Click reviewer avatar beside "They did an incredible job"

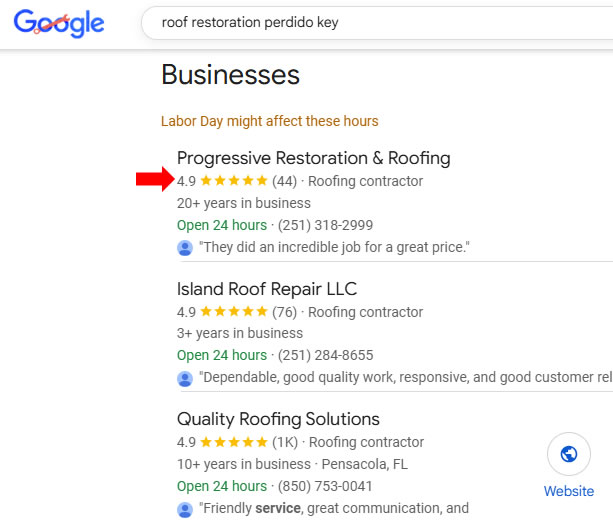pyautogui.click(x=185, y=247)
